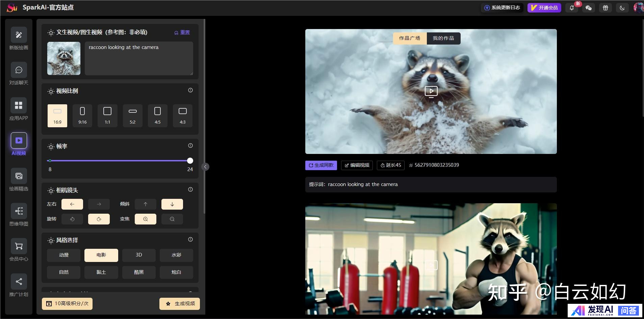Open the 会员中心 shopping cart icon
The height and width of the screenshot is (319, 644).
pyautogui.click(x=19, y=246)
